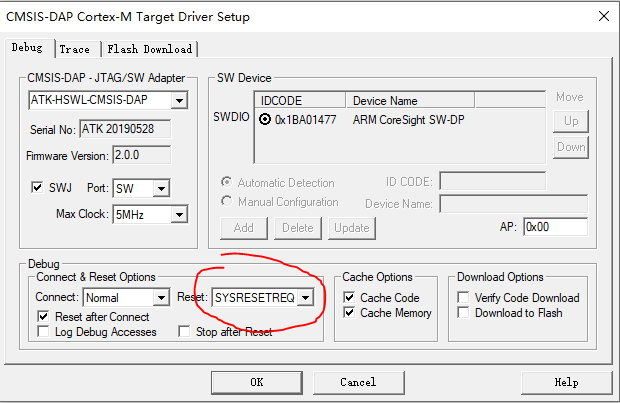620x403 pixels.
Task: Click the Update device button
Action: [352, 228]
